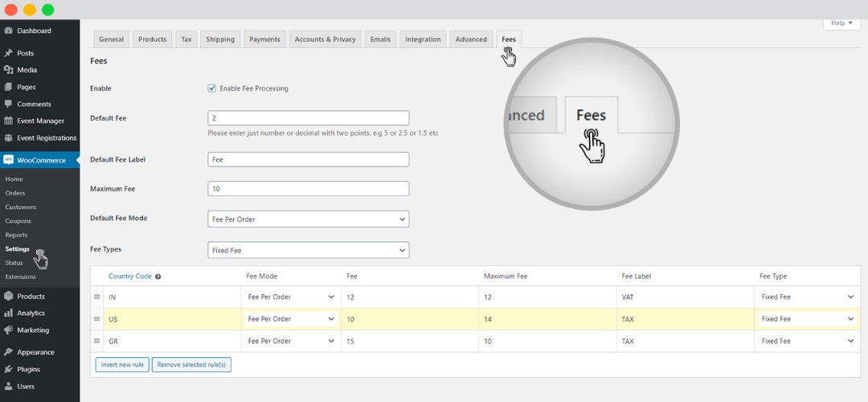The image size is (868, 402).
Task: Open the Fee Types dropdown
Action: (308, 250)
